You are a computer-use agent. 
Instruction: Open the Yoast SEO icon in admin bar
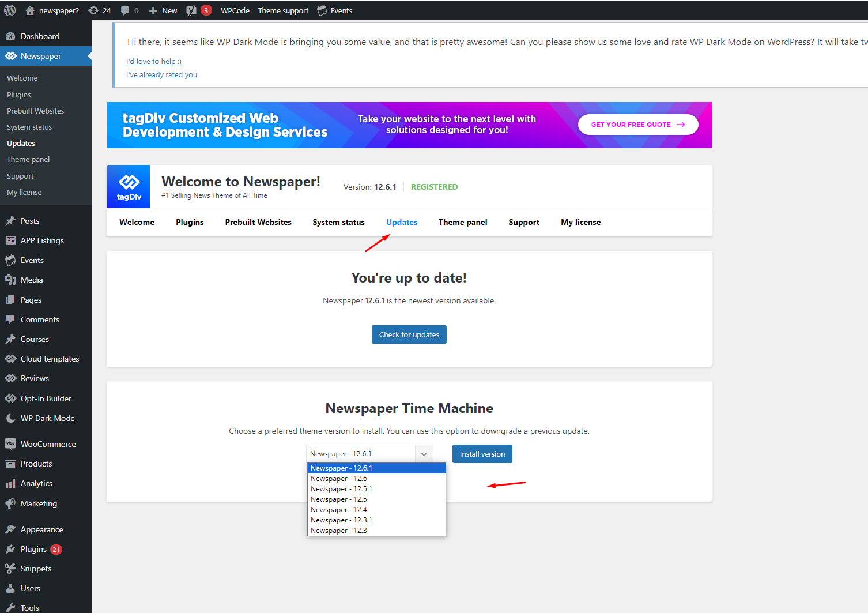191,10
